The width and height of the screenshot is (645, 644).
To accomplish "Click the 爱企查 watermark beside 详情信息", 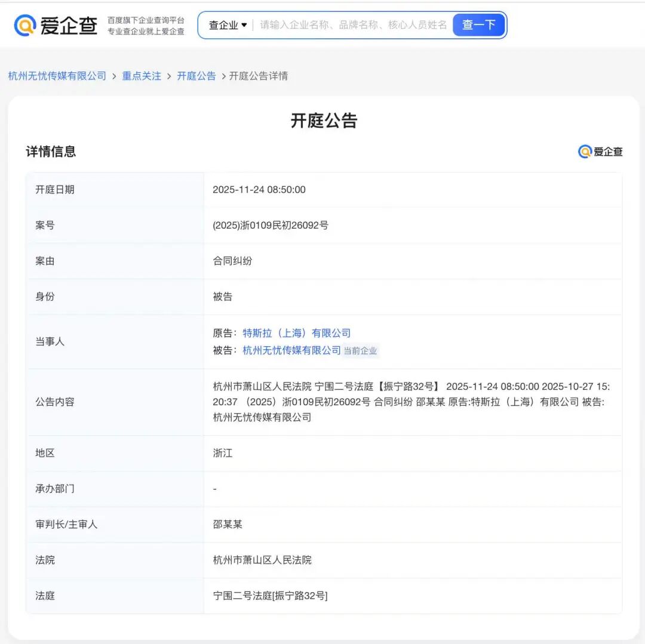I will pos(600,152).
